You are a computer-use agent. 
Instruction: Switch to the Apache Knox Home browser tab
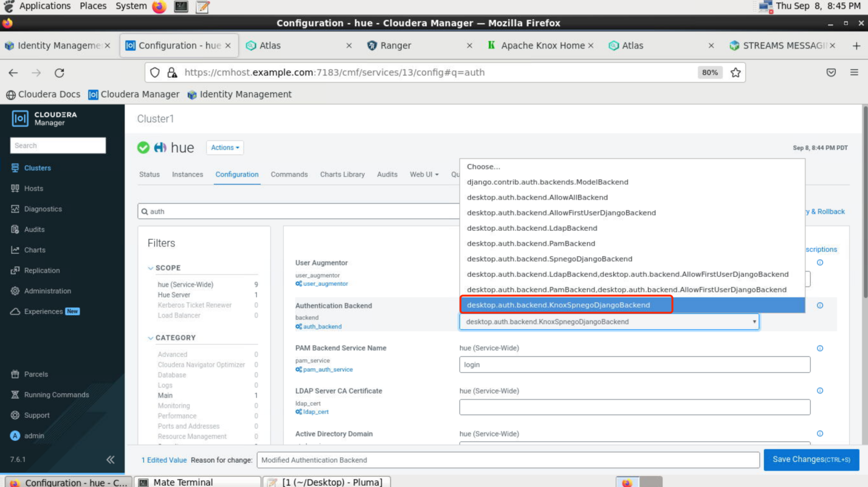point(541,46)
